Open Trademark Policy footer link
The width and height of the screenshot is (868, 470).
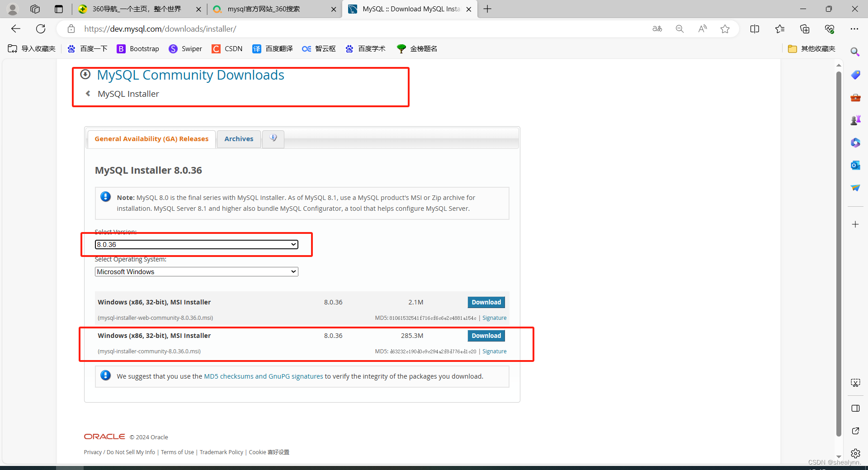222,452
